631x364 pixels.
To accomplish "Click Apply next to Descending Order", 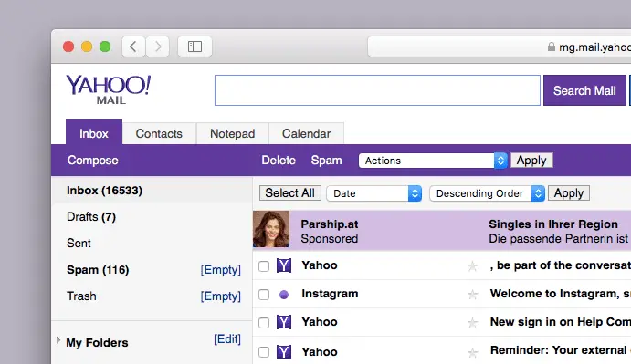I will [569, 193].
